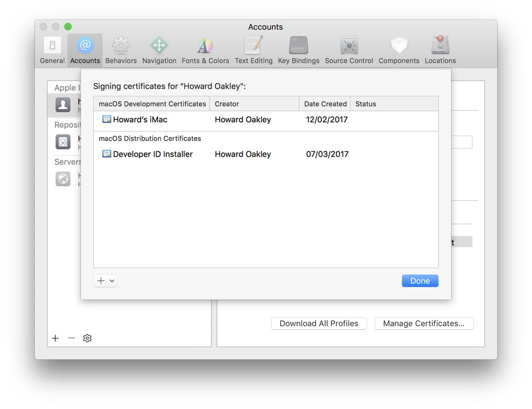This screenshot has width=532, height=409.
Task: Click the Date Created column header
Action: coord(325,103)
